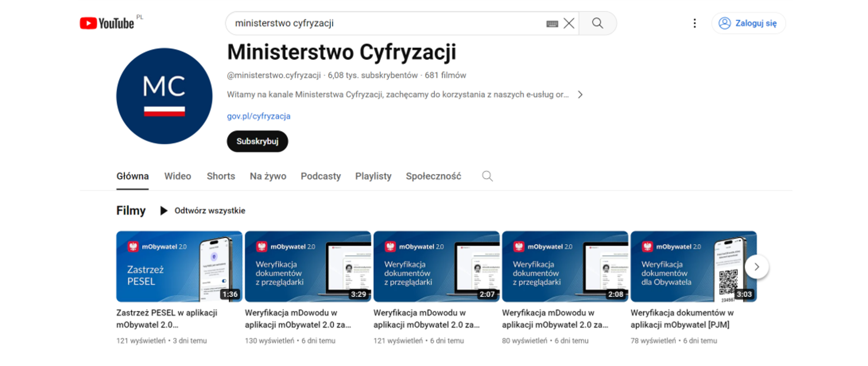Open title 'Weryfikacja dokumentów w aplikacji mObywatel [PJM]'
This screenshot has height=366, width=868.
pos(682,319)
